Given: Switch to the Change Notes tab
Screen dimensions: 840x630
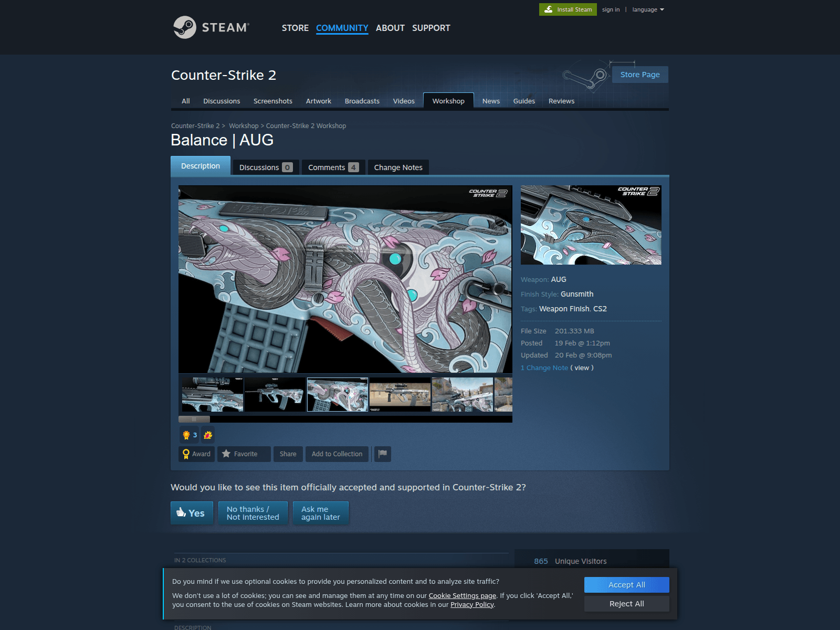Looking at the screenshot, I should tap(398, 167).
